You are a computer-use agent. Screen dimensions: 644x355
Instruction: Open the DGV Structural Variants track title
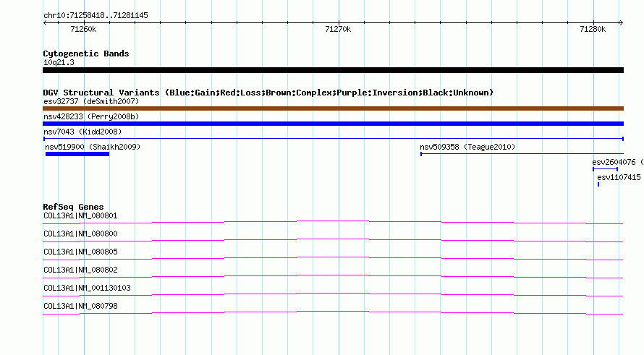(268, 93)
